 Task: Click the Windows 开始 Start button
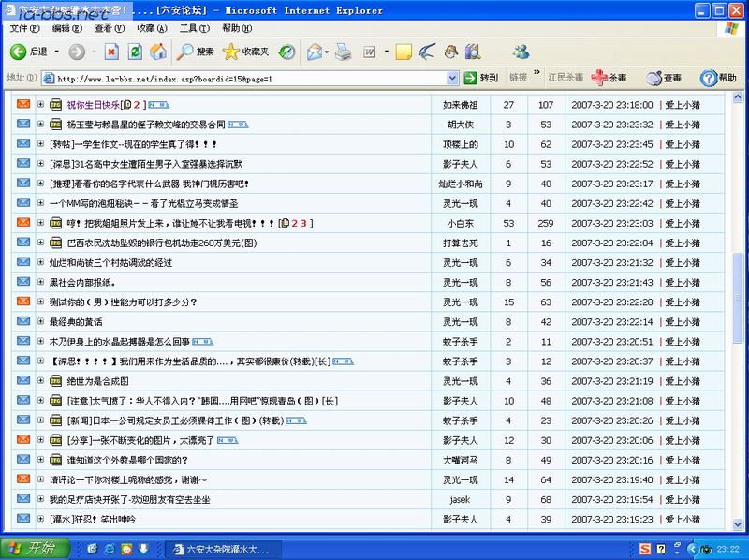(x=32, y=548)
